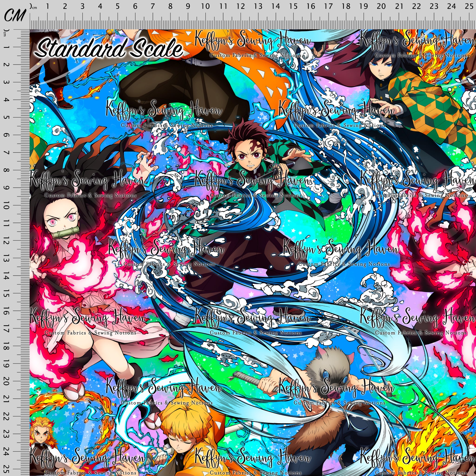This screenshot has height=476, width=476.
Task: Select the 15 mark on horizontal ruler
Action: point(293,6)
